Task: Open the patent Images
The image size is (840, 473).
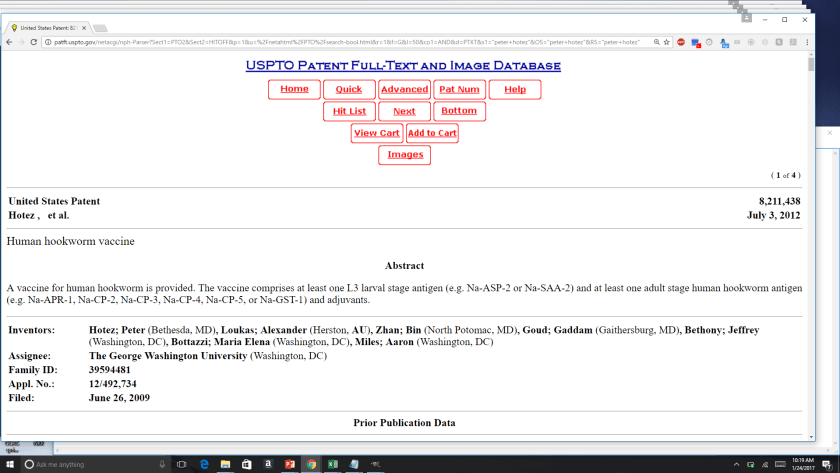Action: pos(405,154)
